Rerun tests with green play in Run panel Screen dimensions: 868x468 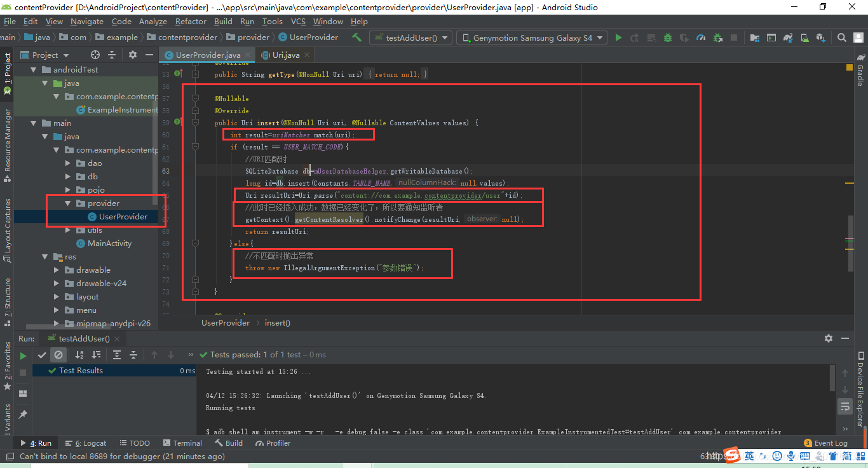[x=24, y=355]
